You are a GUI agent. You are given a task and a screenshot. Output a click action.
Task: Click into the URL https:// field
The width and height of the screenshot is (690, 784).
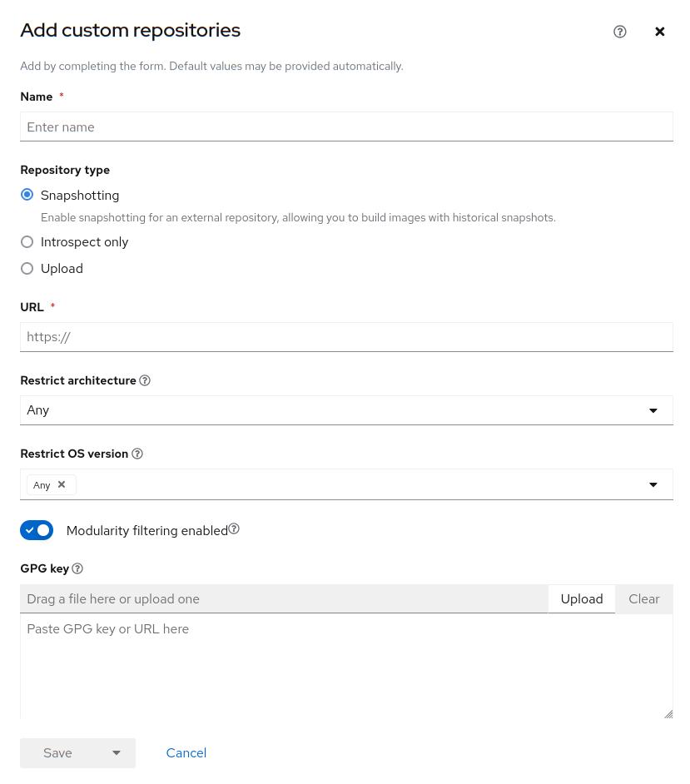pos(346,337)
